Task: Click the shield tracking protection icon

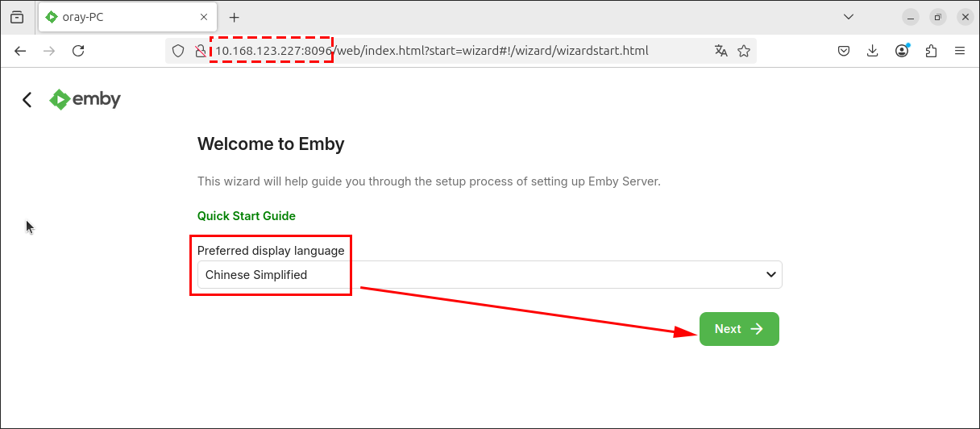Action: point(180,51)
